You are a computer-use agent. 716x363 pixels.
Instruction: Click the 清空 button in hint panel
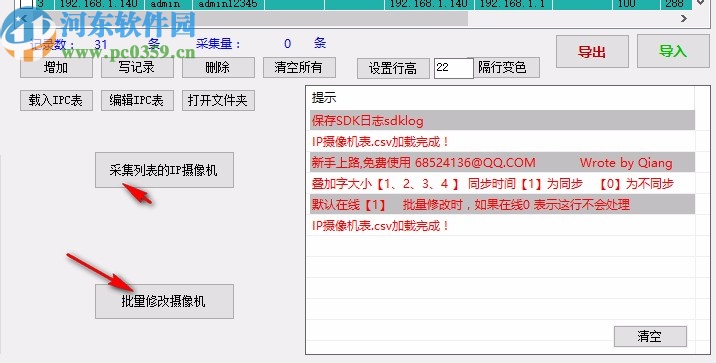[650, 337]
